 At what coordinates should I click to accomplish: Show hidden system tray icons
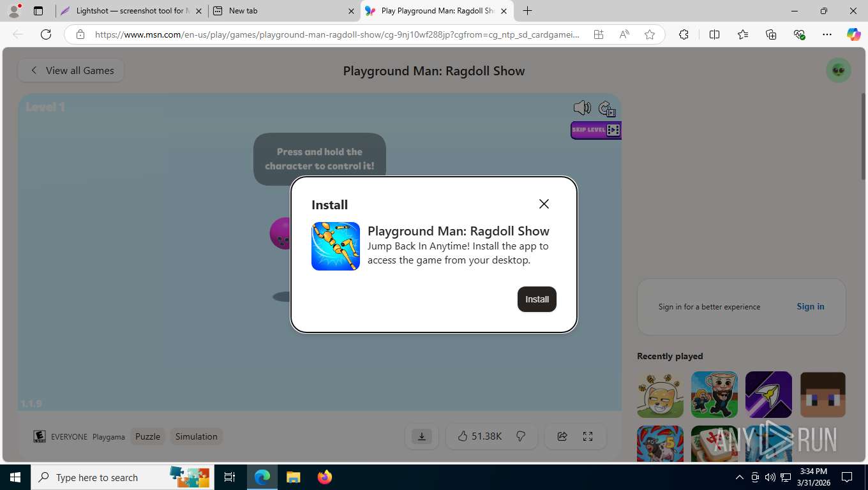[x=739, y=477]
